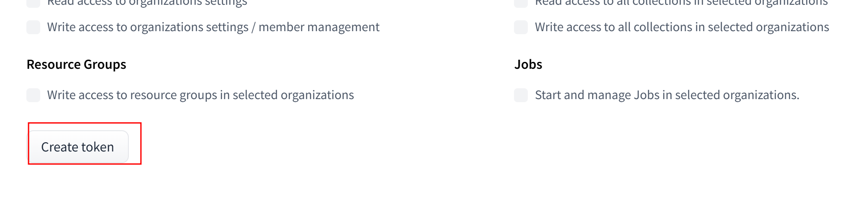This screenshot has height=206, width=868.
Task: Click the word "token" on Create button
Action: [x=98, y=147]
